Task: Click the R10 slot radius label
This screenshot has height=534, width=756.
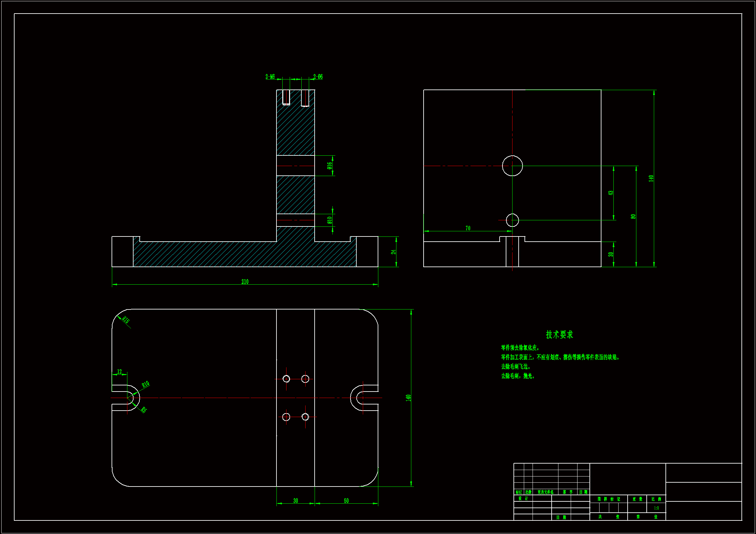Action: (x=146, y=384)
